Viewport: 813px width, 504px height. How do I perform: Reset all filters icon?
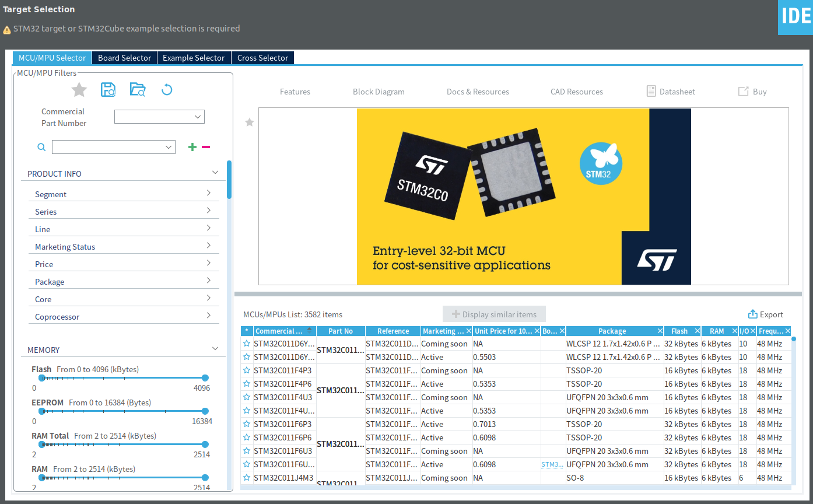point(167,90)
